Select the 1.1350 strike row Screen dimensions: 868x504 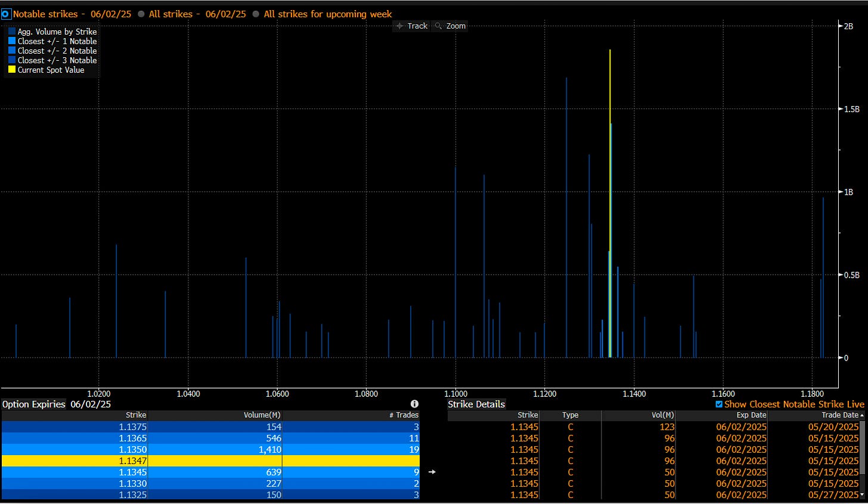[x=210, y=449]
